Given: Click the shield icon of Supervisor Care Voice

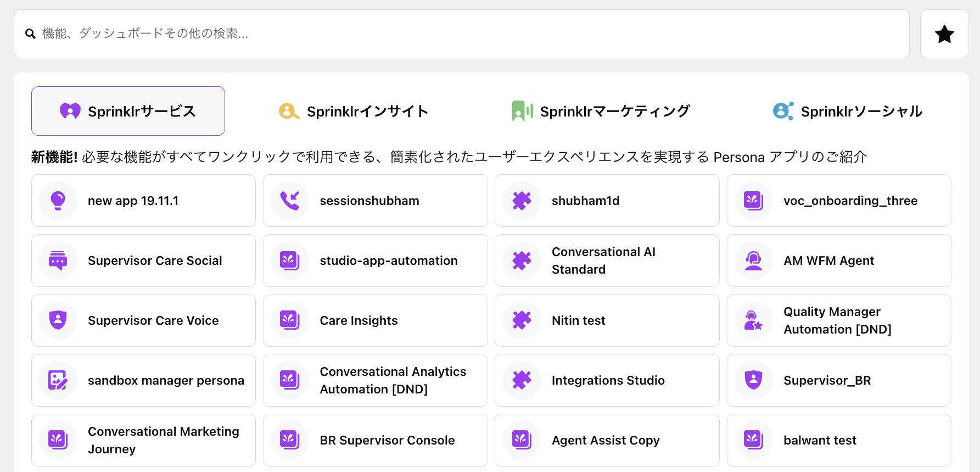Looking at the screenshot, I should (x=58, y=320).
